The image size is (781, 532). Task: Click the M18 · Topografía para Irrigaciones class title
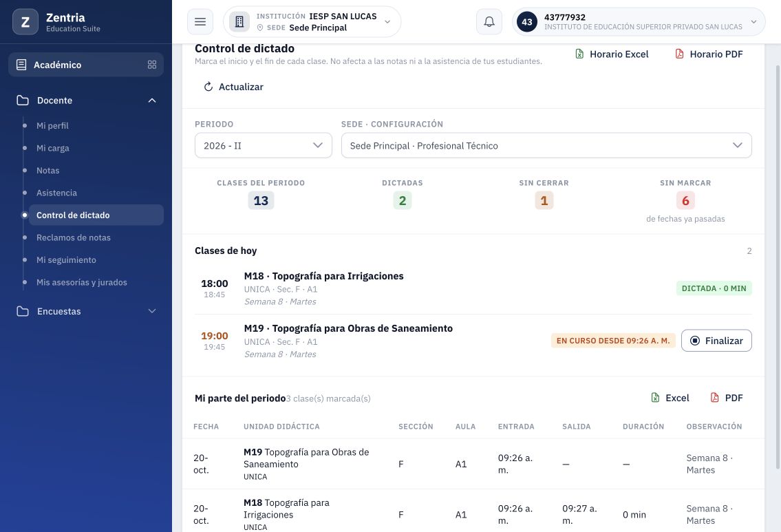[x=324, y=276]
